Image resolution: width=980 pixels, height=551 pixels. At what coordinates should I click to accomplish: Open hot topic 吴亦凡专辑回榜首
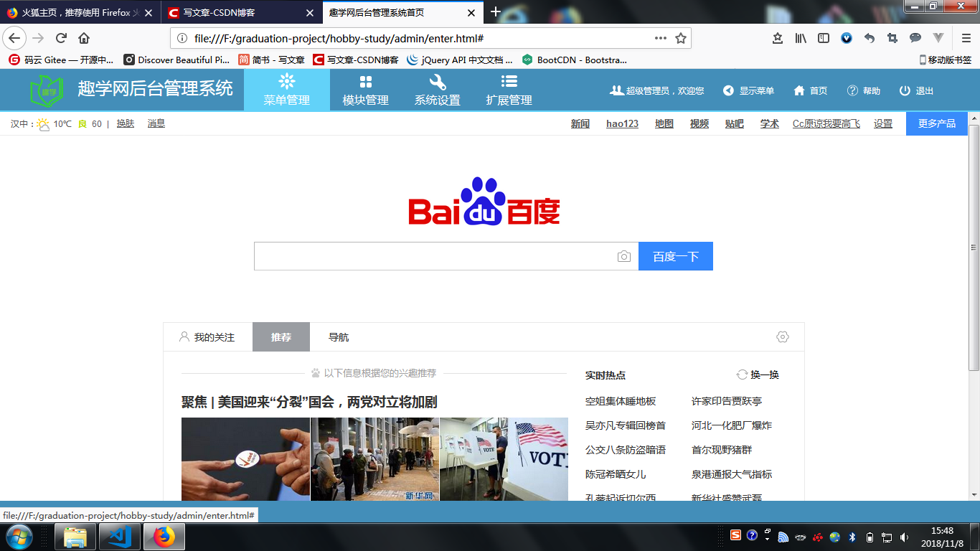[x=626, y=425]
